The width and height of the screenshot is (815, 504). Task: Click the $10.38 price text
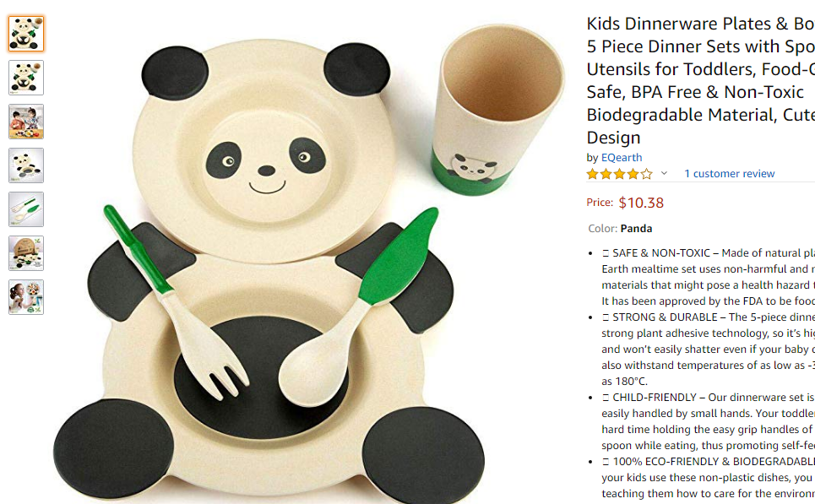[x=641, y=203]
